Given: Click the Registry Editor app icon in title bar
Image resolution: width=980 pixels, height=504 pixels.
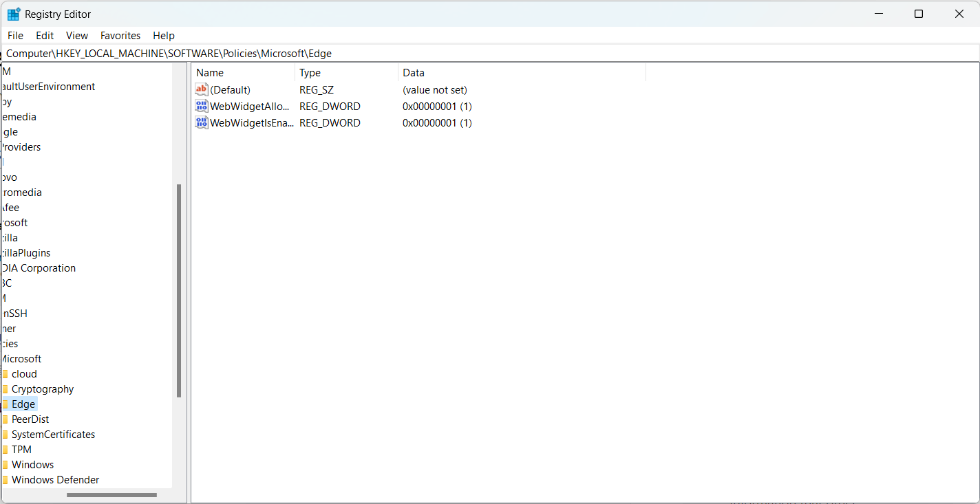Looking at the screenshot, I should [x=14, y=14].
